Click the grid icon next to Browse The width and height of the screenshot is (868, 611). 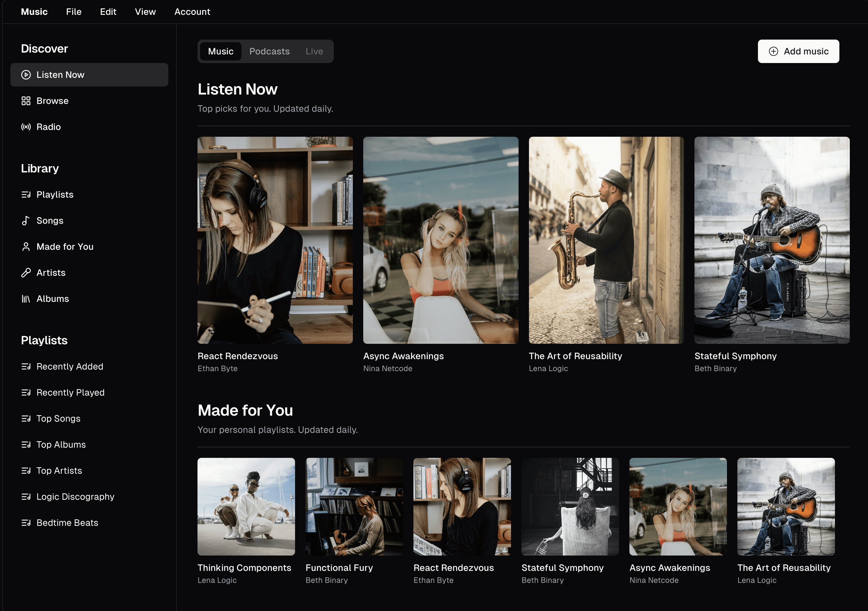pyautogui.click(x=26, y=101)
